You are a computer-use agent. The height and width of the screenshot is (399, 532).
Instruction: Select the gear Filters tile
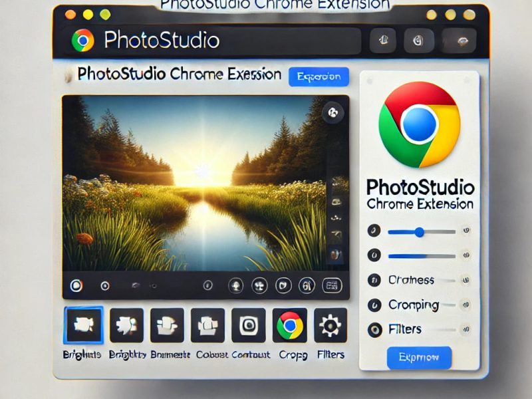(x=331, y=325)
